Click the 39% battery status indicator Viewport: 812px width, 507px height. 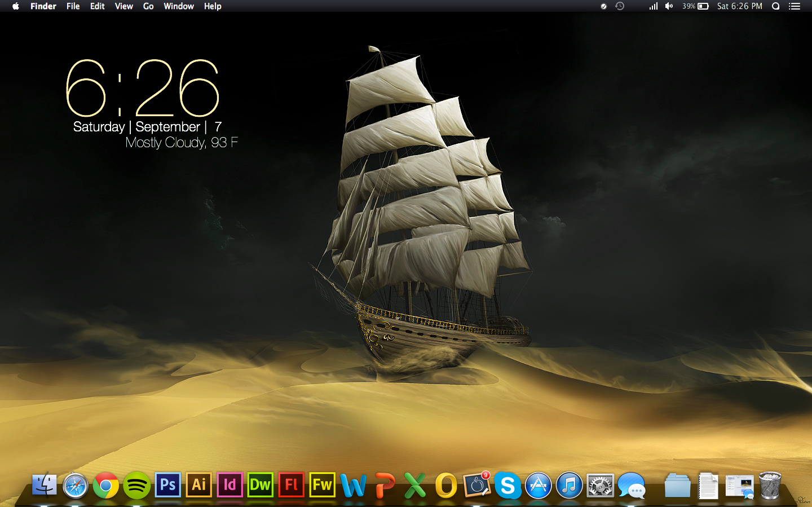[695, 6]
